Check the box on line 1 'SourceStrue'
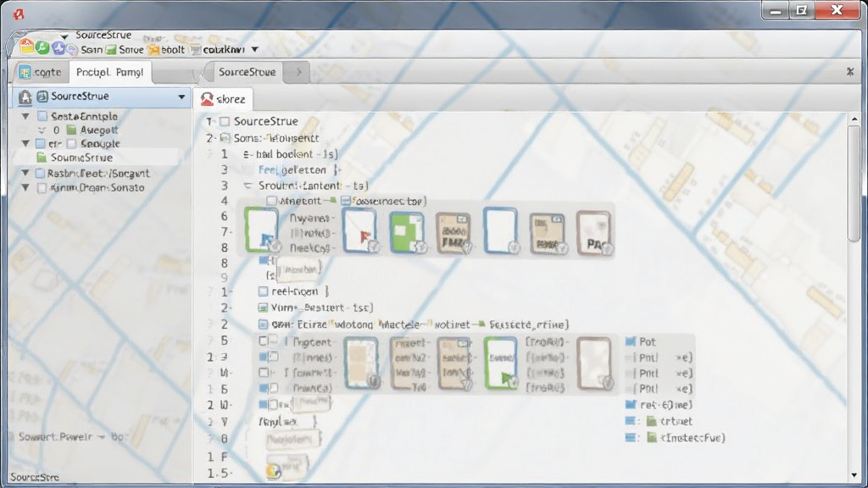868x488 pixels. (x=224, y=122)
